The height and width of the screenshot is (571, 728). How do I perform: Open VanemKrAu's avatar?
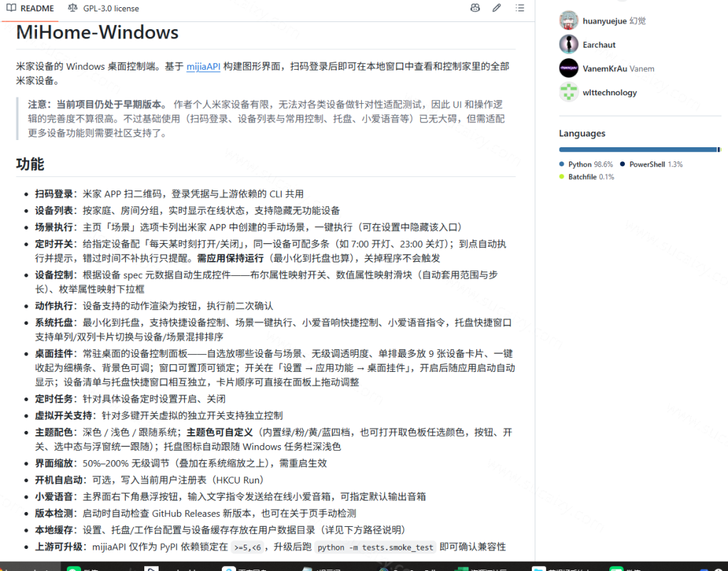[569, 68]
